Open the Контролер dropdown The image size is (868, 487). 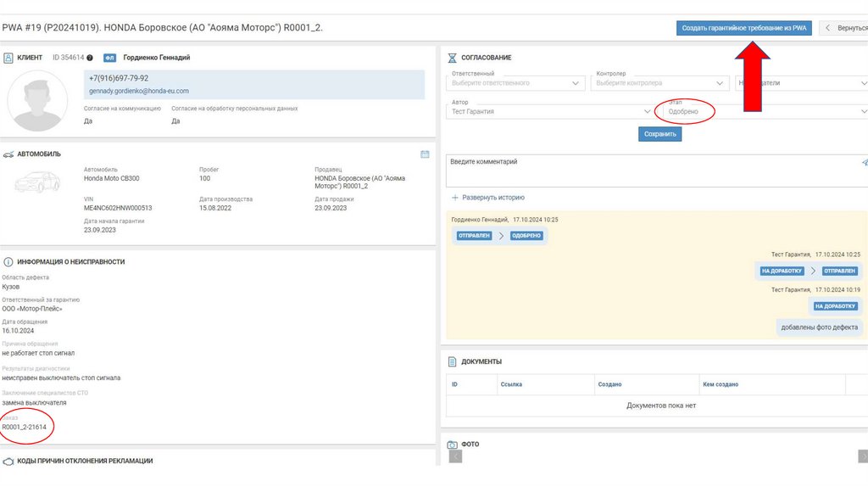coord(659,83)
